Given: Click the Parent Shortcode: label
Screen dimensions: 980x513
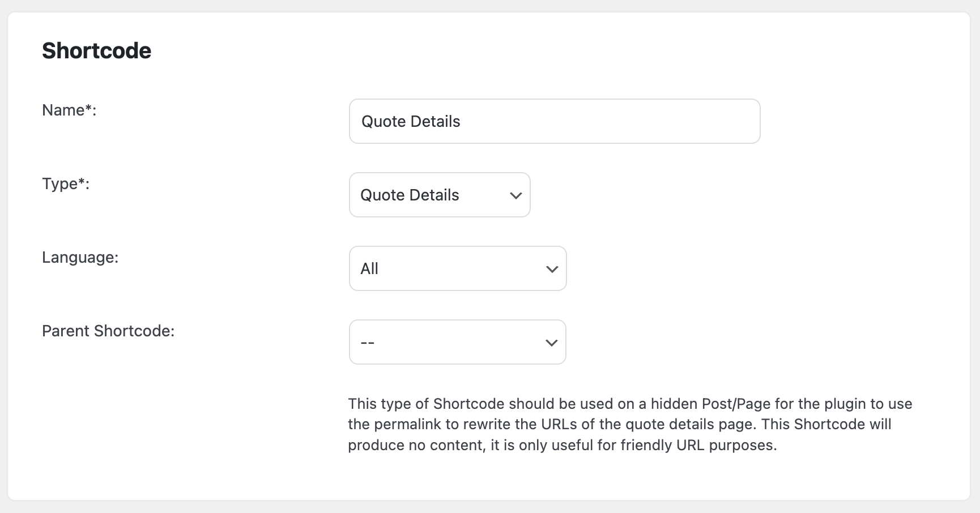Looking at the screenshot, I should [108, 331].
